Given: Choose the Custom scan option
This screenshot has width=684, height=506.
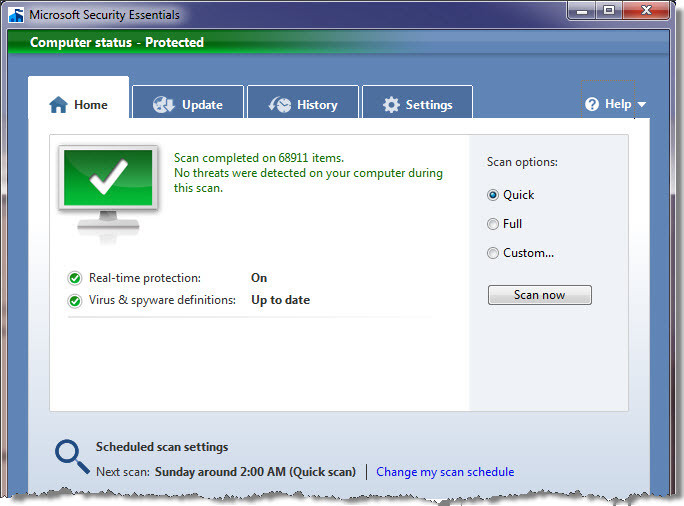Looking at the screenshot, I should pyautogui.click(x=493, y=253).
